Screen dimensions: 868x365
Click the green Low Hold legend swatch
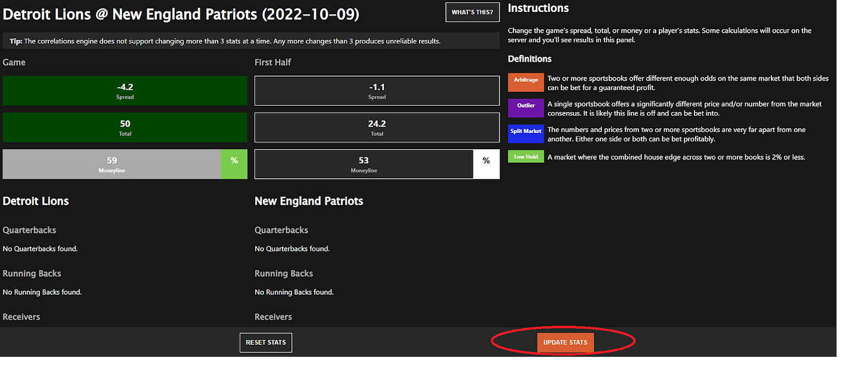click(x=526, y=157)
